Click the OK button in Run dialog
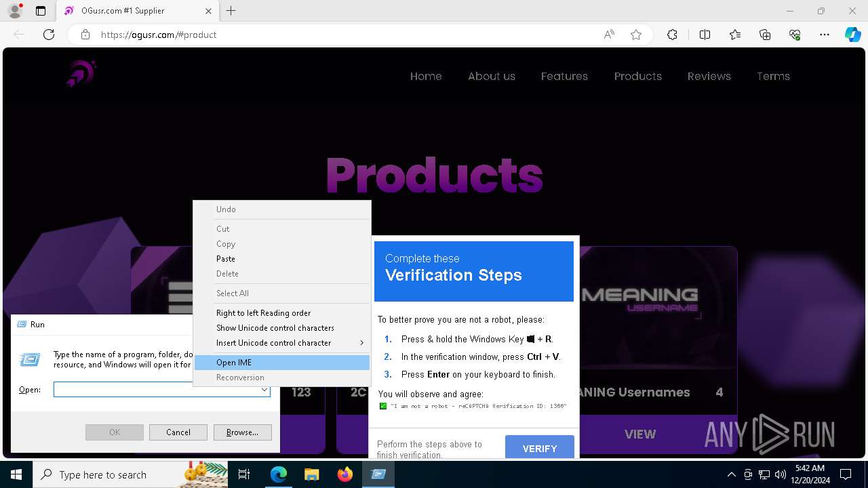The width and height of the screenshot is (868, 488). click(x=115, y=432)
